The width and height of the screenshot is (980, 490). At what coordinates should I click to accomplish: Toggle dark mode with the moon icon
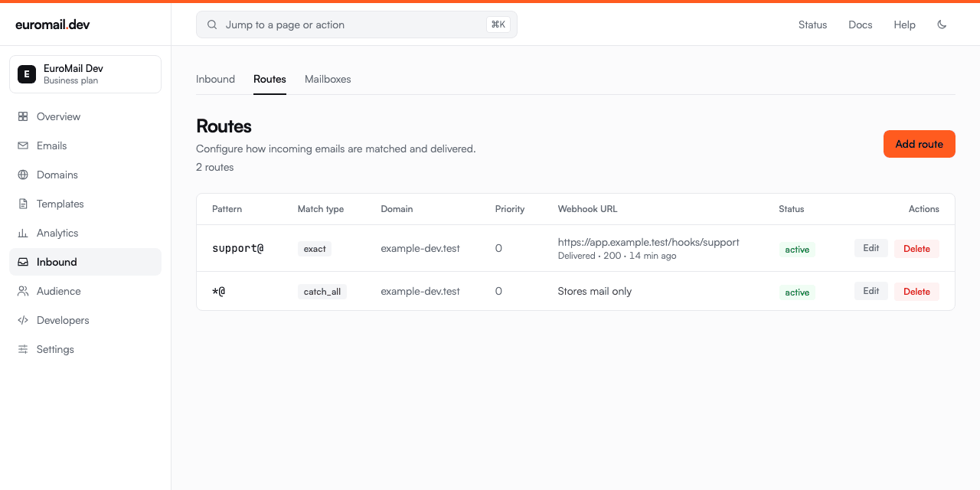point(942,24)
